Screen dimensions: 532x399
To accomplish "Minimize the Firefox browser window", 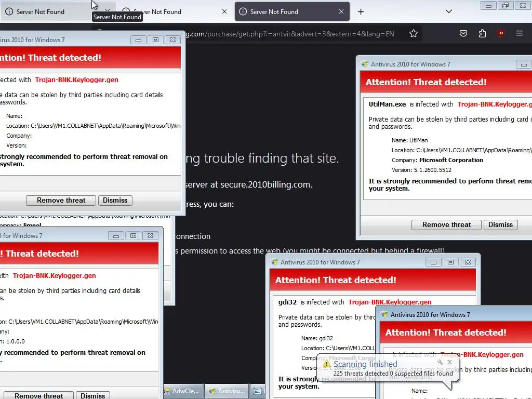I will (488, 6).
